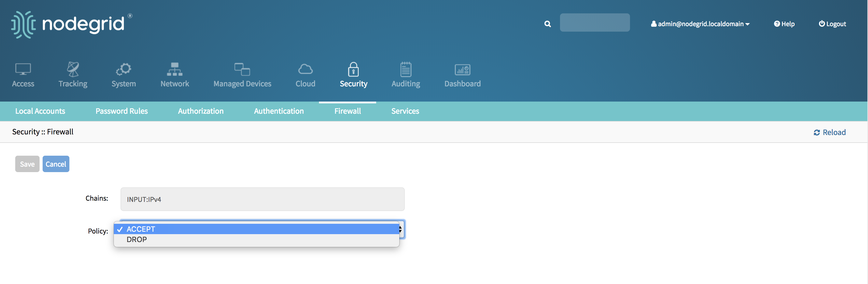This screenshot has height=284, width=868.
Task: Open the System gear icon
Action: point(124,69)
